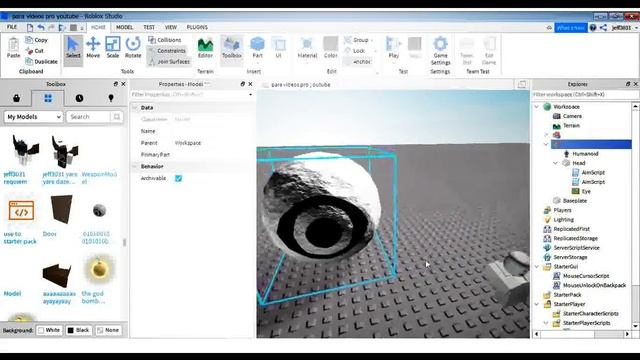Switch to the TEST ribbon tab
This screenshot has height=360, width=640.
pyautogui.click(x=149, y=27)
